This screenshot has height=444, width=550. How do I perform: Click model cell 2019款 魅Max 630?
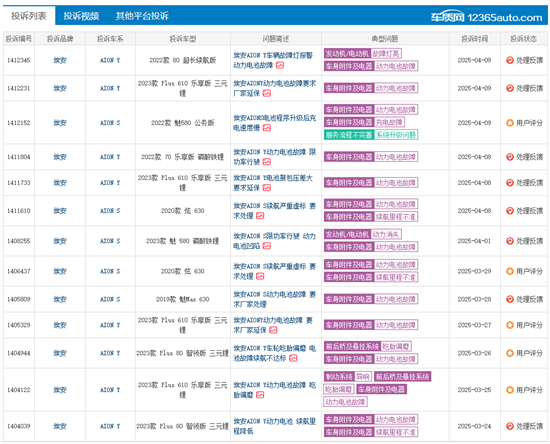click(183, 299)
